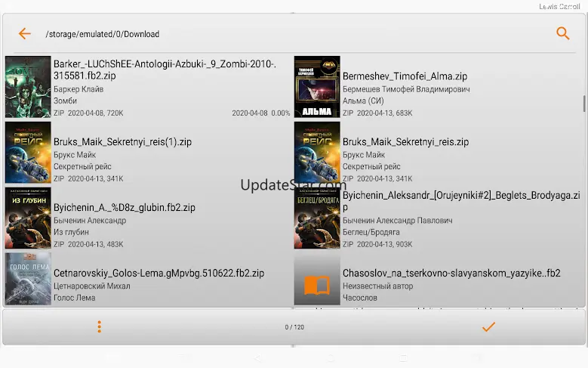Click the vertical scrollbar handle

click(584, 104)
